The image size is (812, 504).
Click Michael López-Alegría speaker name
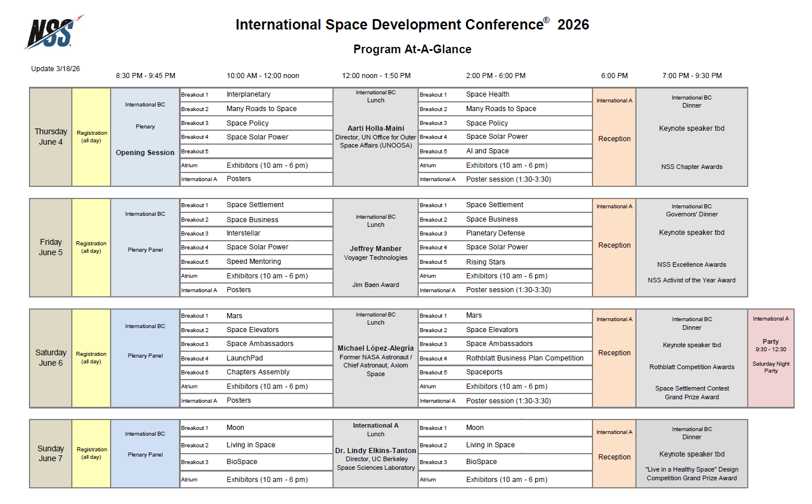pyautogui.click(x=375, y=348)
